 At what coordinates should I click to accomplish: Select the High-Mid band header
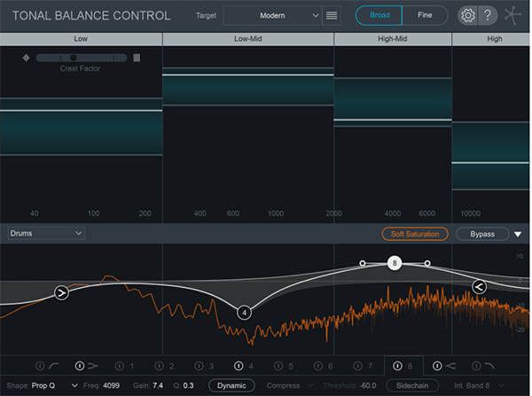pyautogui.click(x=393, y=39)
